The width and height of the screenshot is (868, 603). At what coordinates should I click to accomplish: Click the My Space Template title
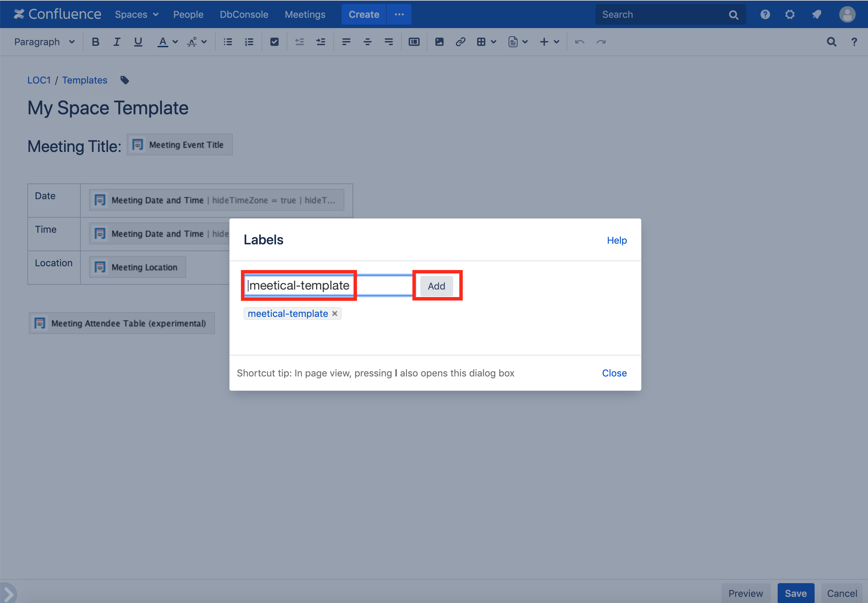[x=108, y=108]
